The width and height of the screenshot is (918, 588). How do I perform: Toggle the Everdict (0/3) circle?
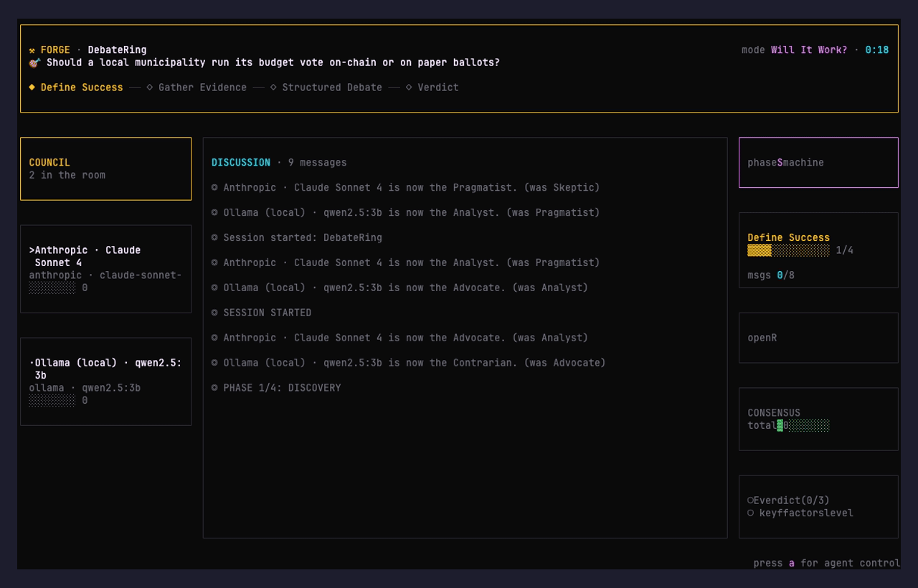[x=751, y=500]
